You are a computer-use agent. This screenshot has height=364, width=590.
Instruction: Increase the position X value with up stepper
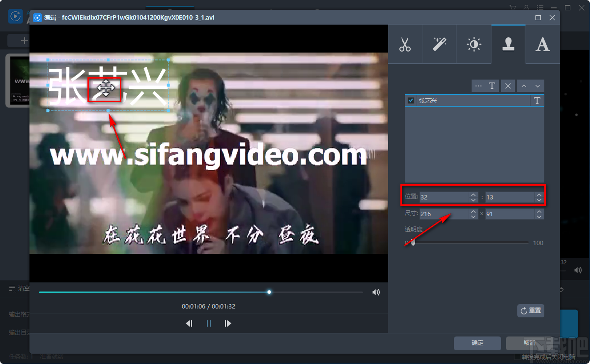click(x=473, y=194)
